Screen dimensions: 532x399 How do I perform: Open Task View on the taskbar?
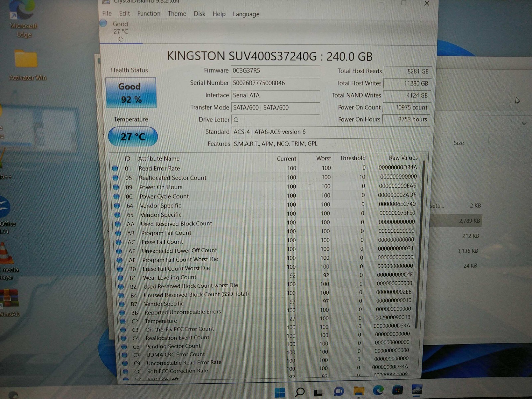pos(319,392)
